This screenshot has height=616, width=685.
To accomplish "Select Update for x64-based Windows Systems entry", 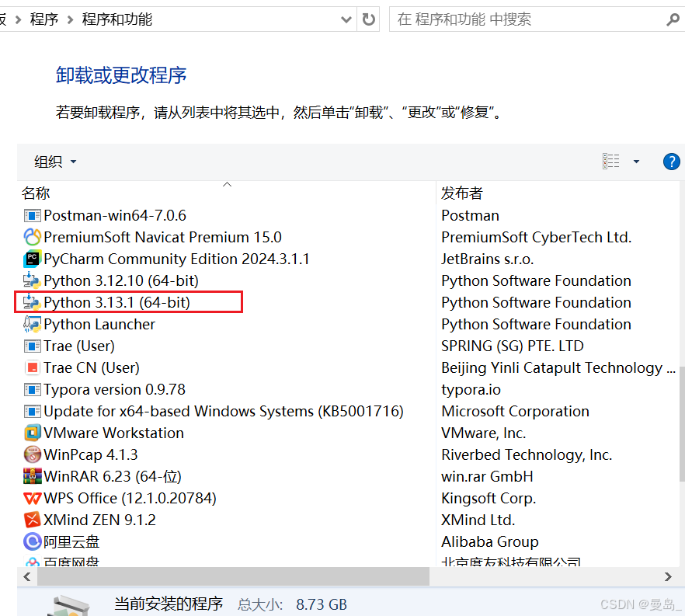I will coord(224,412).
